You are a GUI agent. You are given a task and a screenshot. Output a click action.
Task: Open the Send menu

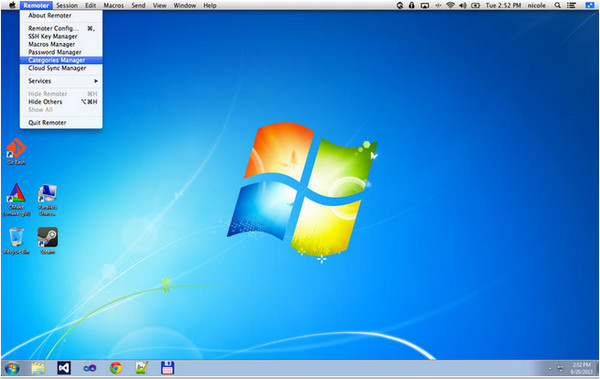click(x=138, y=5)
